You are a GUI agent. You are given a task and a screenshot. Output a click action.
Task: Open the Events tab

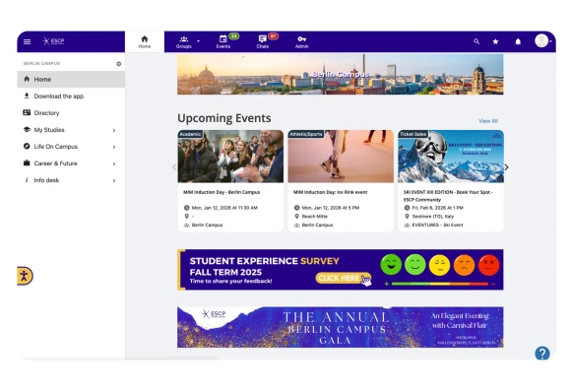(x=223, y=42)
